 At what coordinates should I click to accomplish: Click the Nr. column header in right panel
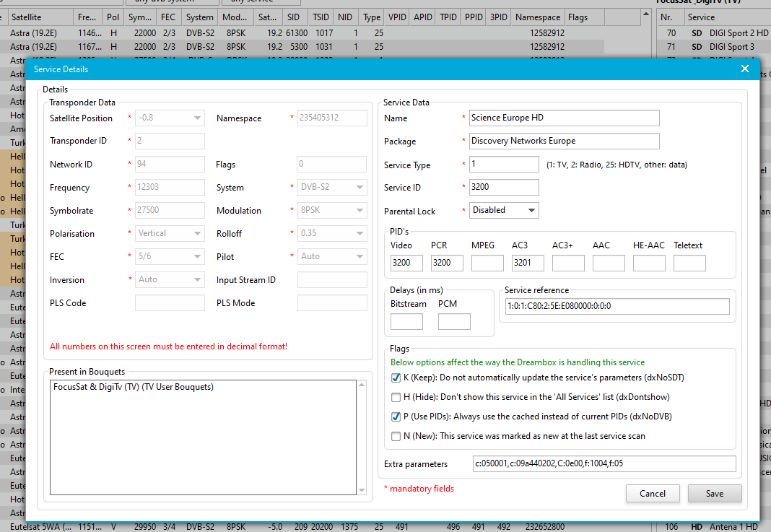(x=671, y=17)
